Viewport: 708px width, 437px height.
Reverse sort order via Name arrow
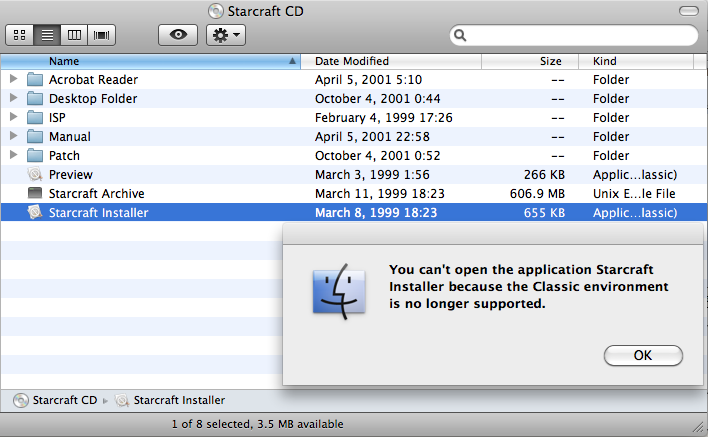292,61
